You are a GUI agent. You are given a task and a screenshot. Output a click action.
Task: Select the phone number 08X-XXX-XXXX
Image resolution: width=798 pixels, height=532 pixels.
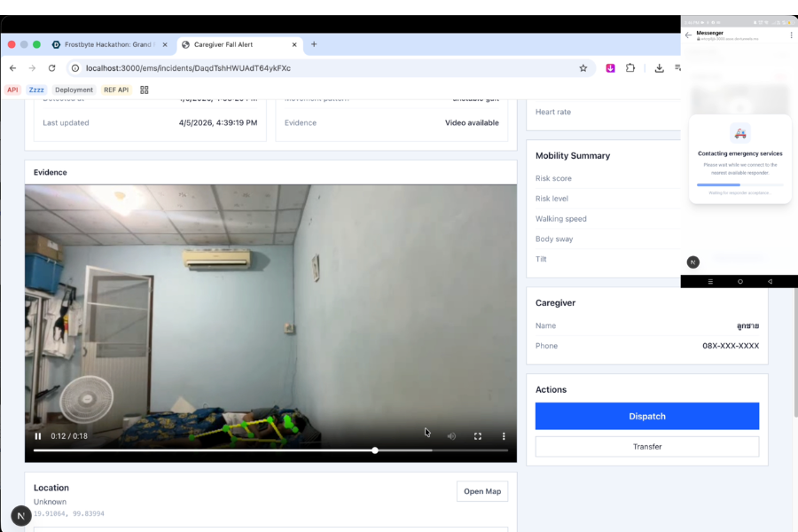731,346
